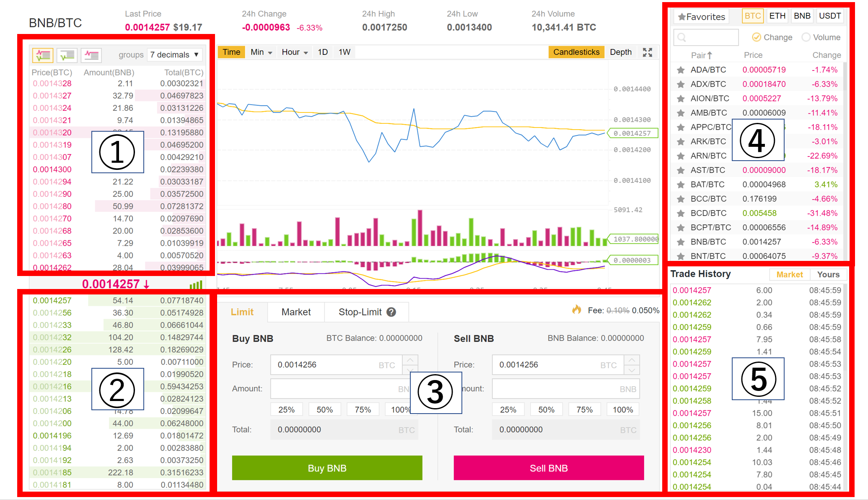Image resolution: width=868 pixels, height=500 pixels.
Task: Select the ETH market tab
Action: [777, 16]
